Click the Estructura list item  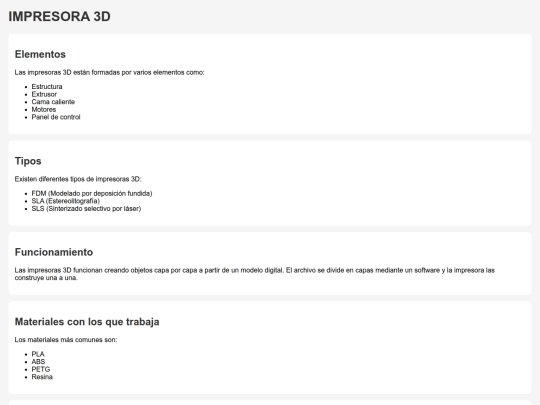click(47, 86)
